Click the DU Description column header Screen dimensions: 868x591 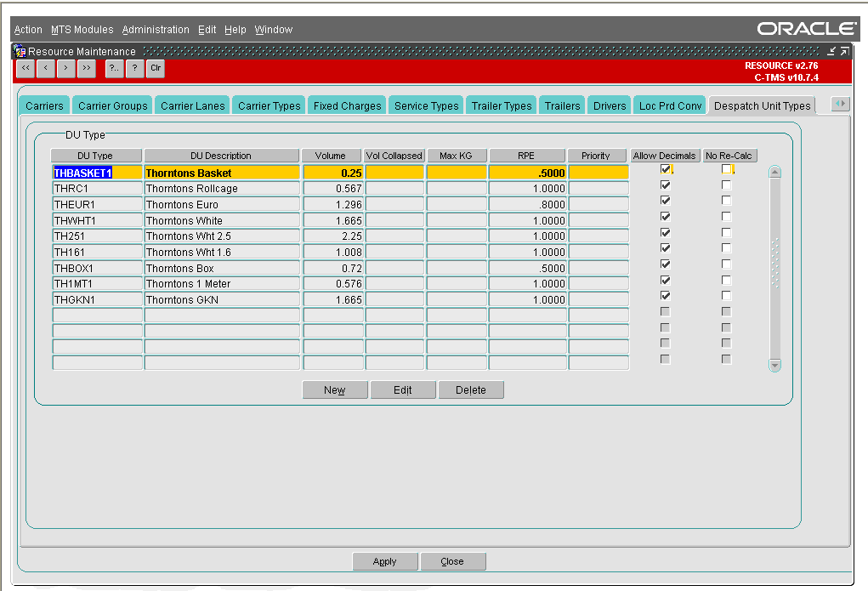point(221,156)
